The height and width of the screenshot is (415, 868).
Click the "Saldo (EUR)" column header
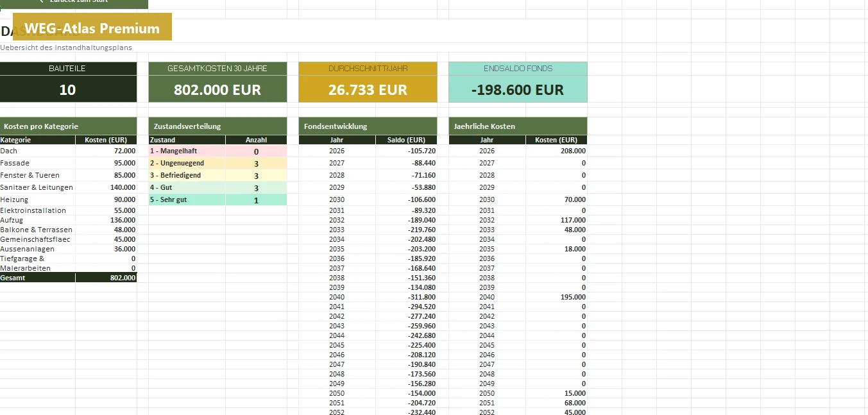tap(406, 140)
